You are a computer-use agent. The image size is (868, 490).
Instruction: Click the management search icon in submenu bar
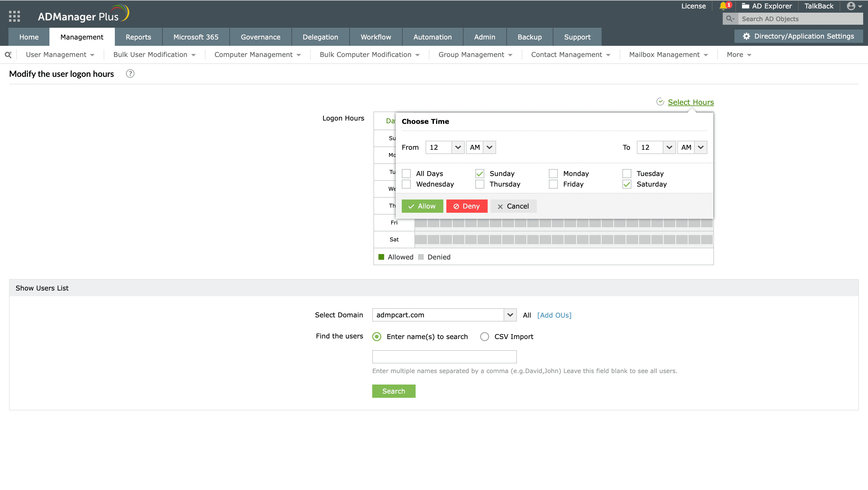click(x=8, y=55)
